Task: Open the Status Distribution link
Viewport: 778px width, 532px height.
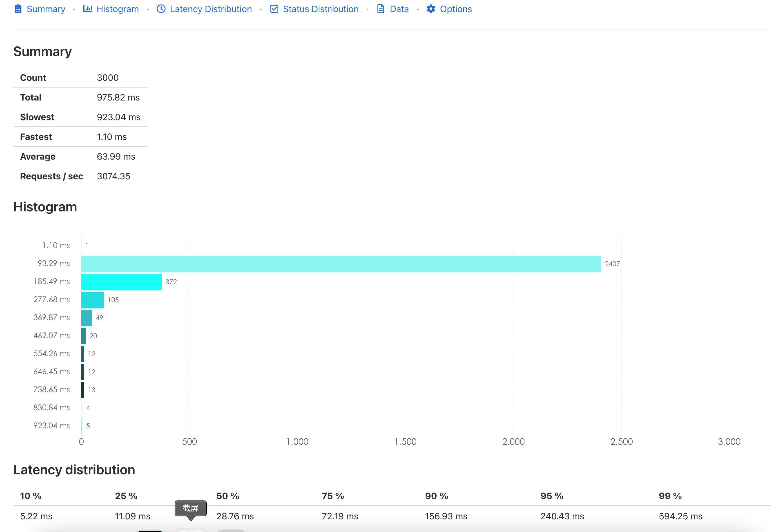Action: pyautogui.click(x=320, y=9)
